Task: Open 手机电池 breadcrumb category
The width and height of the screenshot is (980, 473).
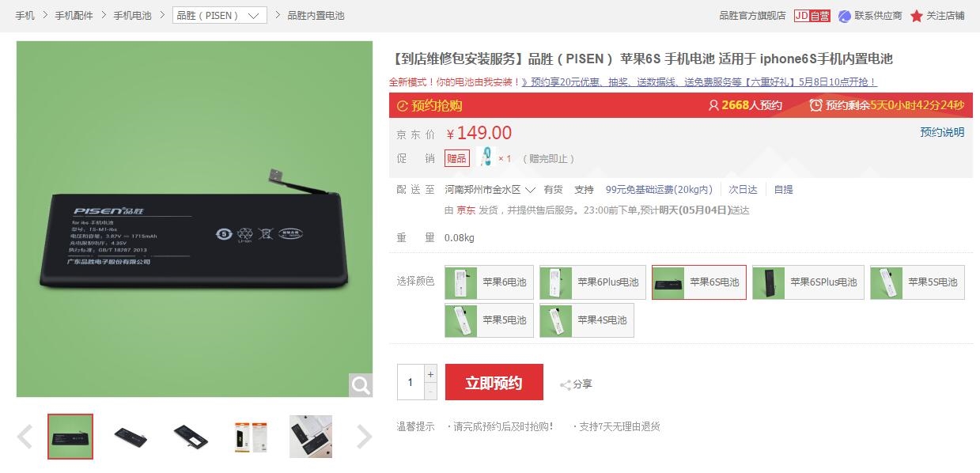Action: pyautogui.click(x=132, y=15)
